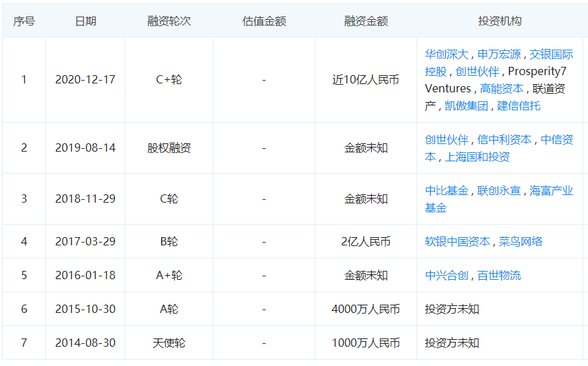Viewport: 588px width, 366px height.
Task: Click the C轮 round cell
Action: [169, 199]
